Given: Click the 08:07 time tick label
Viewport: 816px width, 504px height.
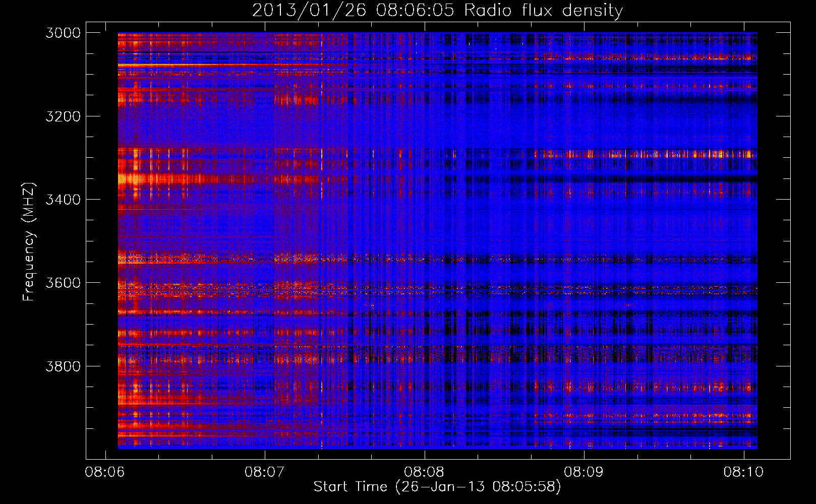Looking at the screenshot, I should coord(265,472).
